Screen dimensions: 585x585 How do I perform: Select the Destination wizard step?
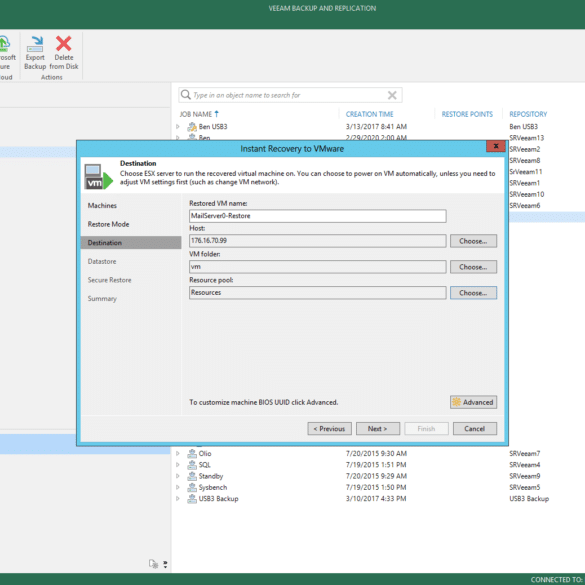(131, 243)
